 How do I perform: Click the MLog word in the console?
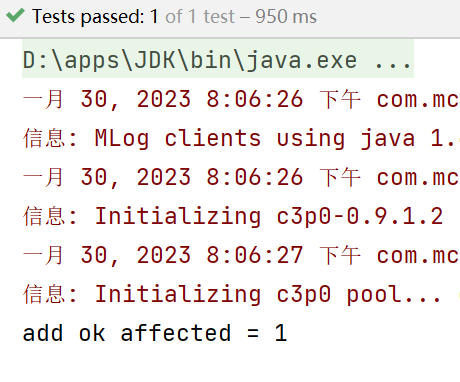(122, 138)
